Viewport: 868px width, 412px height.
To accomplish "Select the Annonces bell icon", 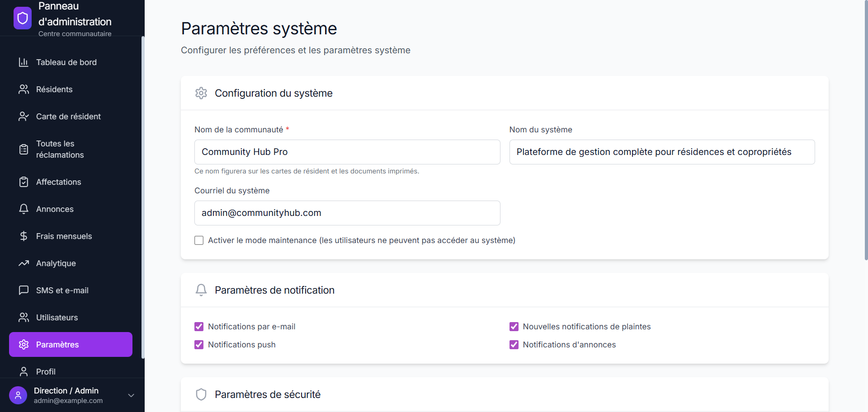I will click(24, 209).
